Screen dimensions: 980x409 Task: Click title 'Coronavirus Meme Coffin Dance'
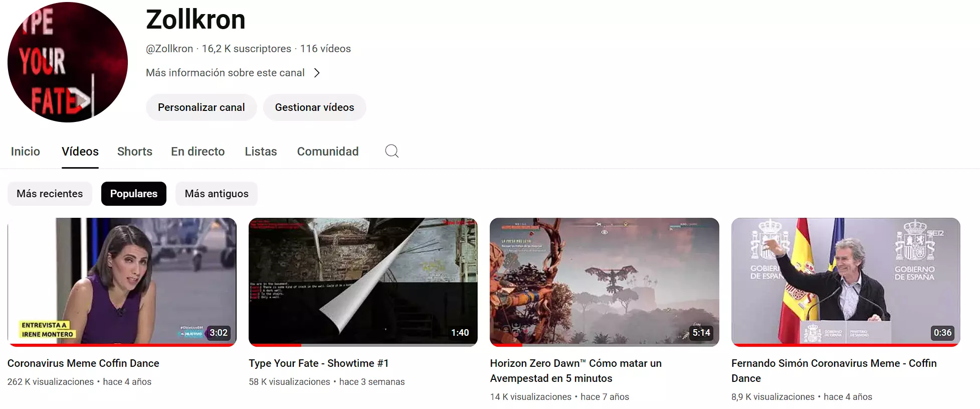tap(83, 363)
